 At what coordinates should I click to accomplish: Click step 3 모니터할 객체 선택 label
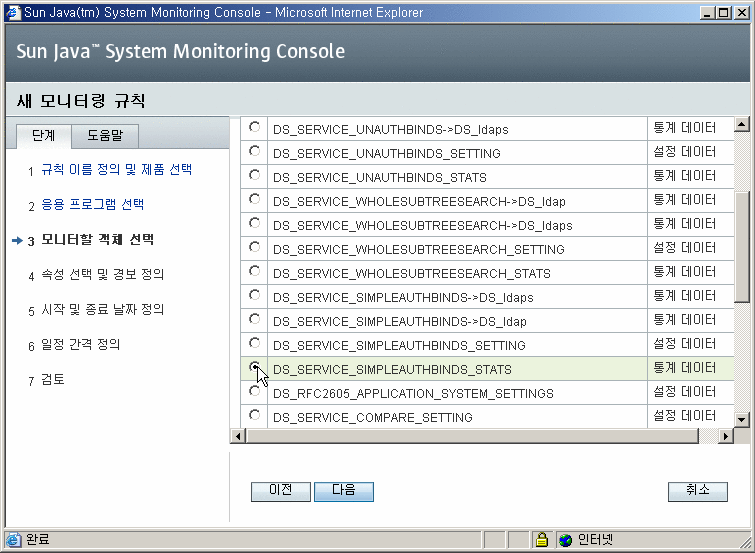tap(97, 239)
